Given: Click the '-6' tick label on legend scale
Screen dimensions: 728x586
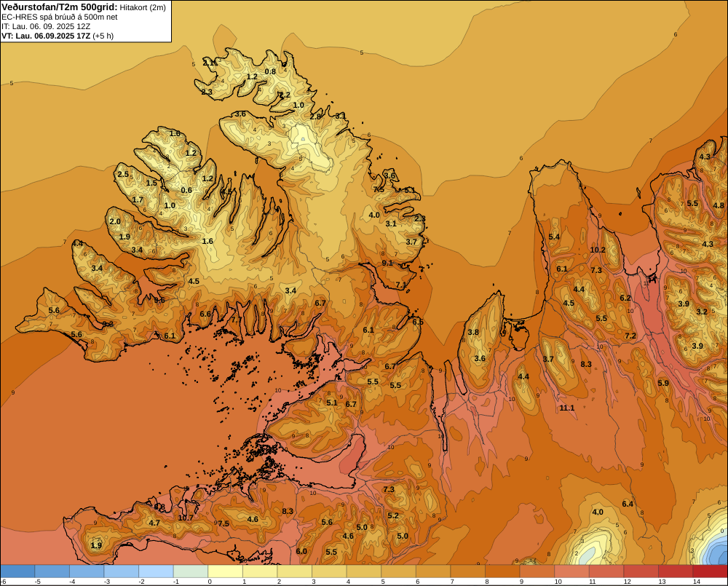Looking at the screenshot, I should 3,582.
